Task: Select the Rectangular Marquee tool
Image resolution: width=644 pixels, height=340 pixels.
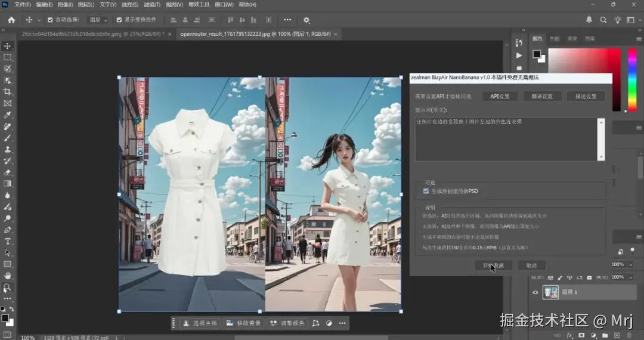Action: (x=8, y=57)
